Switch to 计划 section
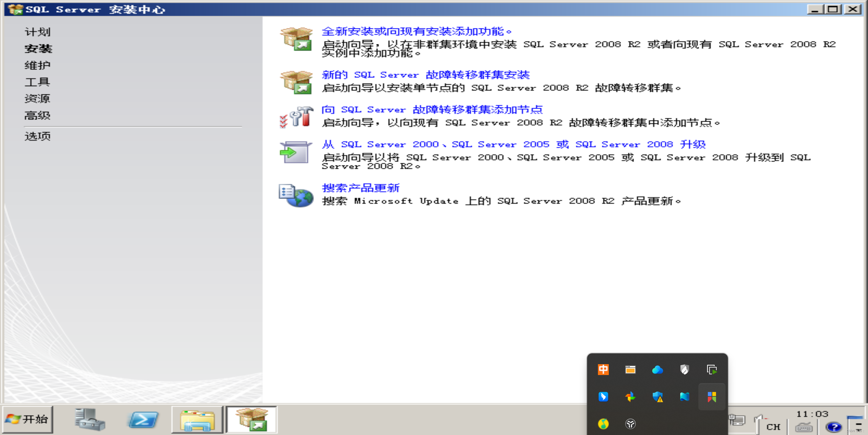Viewport: 868px width, 435px height. [37, 32]
